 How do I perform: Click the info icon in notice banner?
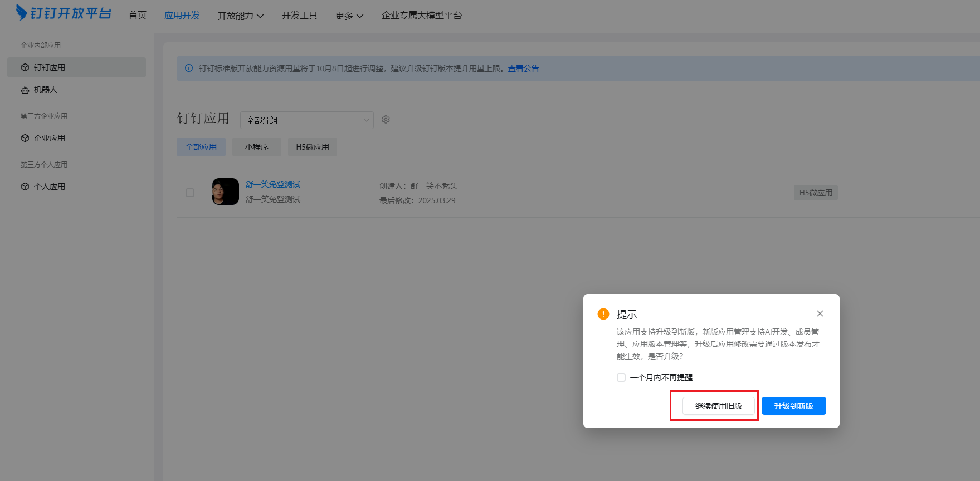click(x=189, y=68)
